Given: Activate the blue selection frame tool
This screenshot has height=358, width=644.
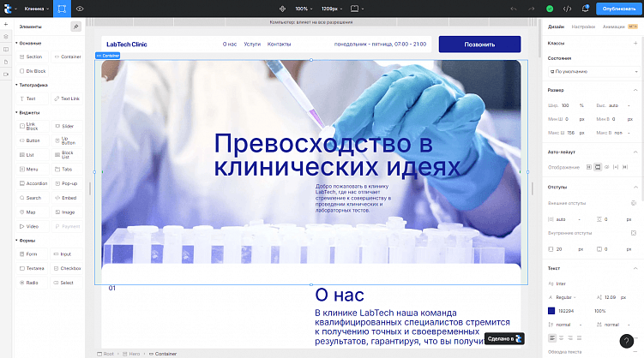Looking at the screenshot, I should [x=62, y=9].
